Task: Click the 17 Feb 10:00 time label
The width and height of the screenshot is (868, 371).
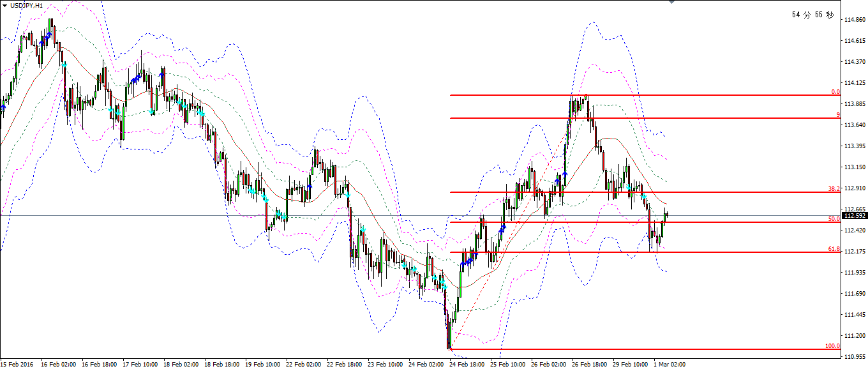Action: (x=140, y=365)
